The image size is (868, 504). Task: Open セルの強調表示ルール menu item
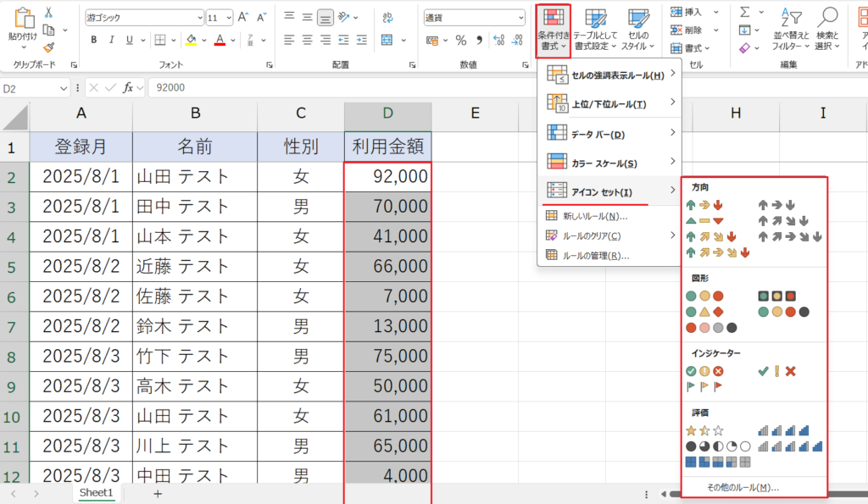[x=609, y=75]
